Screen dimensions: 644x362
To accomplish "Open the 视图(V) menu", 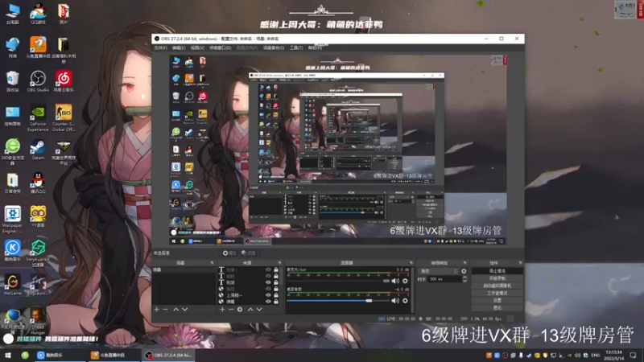I will (197, 48).
